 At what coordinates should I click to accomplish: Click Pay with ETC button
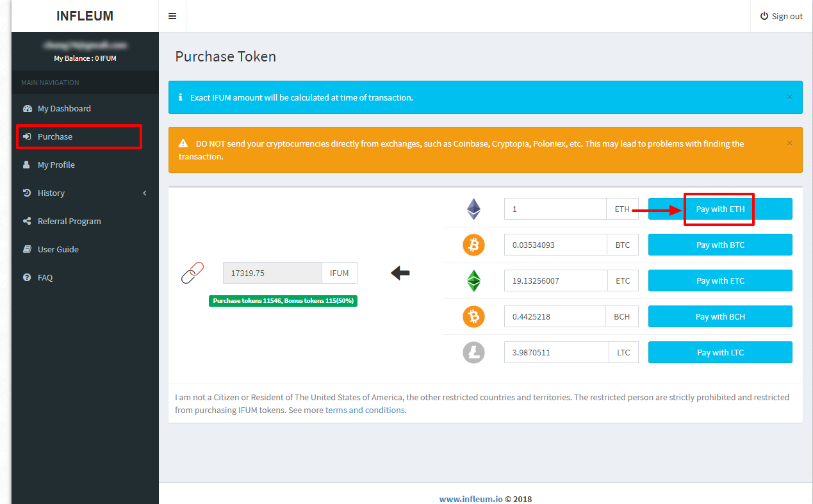coord(720,280)
